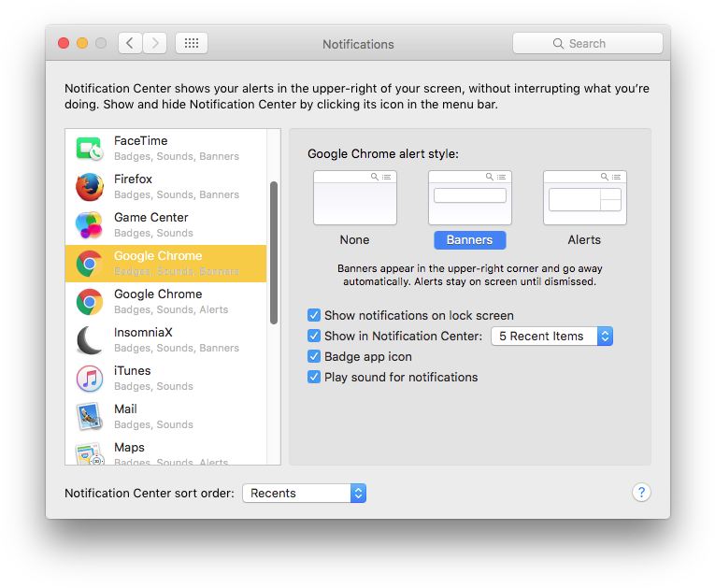Select the Alerts alert style thumbnail
This screenshot has height=588, width=715.
(x=584, y=197)
